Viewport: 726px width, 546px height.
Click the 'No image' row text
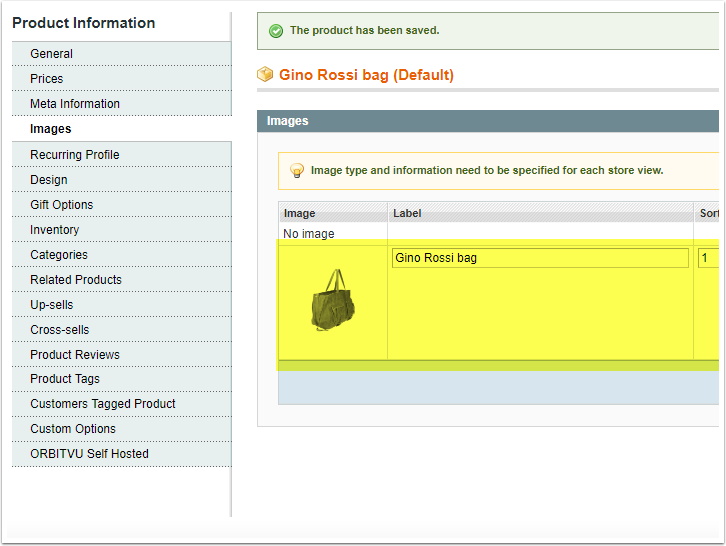click(309, 234)
